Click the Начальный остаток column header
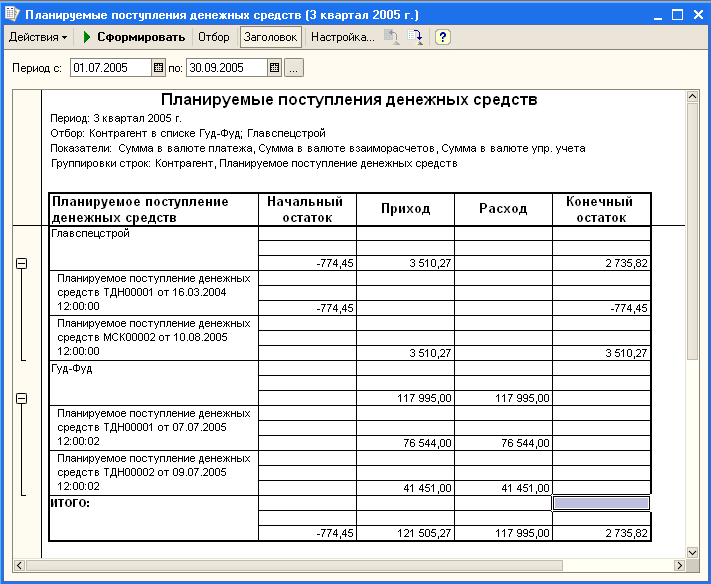This screenshot has width=711, height=584. coord(307,209)
